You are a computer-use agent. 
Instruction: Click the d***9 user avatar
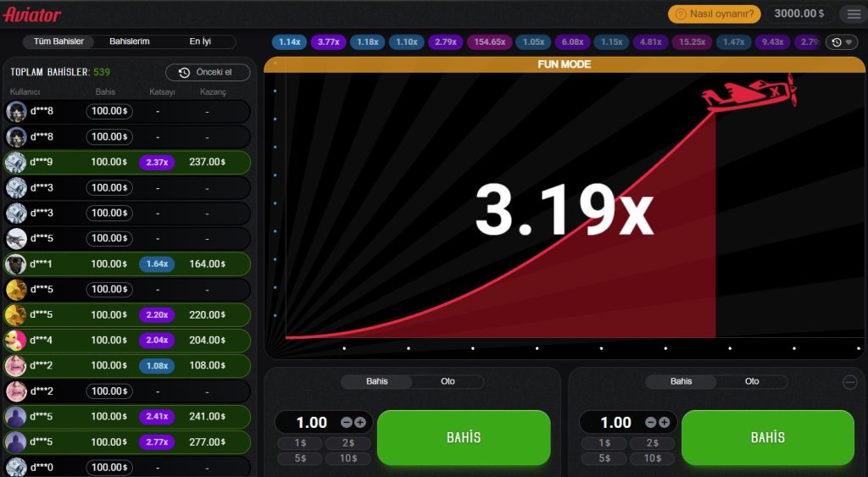click(x=16, y=162)
